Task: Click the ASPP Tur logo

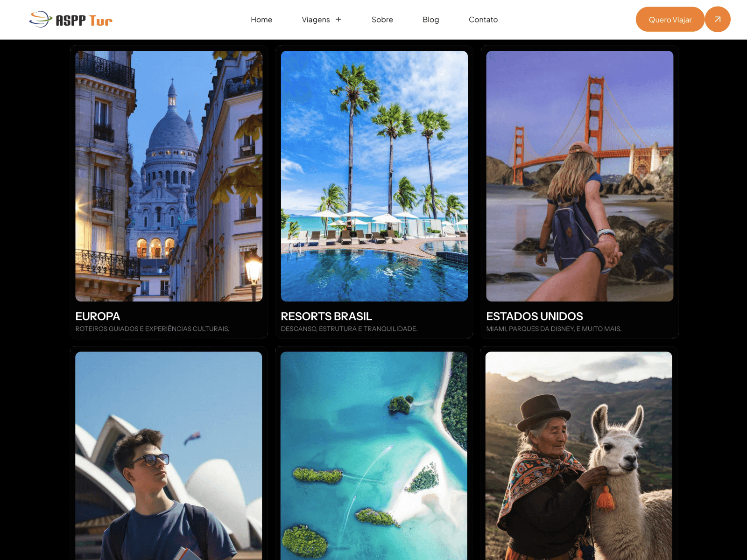Action: coord(70,20)
